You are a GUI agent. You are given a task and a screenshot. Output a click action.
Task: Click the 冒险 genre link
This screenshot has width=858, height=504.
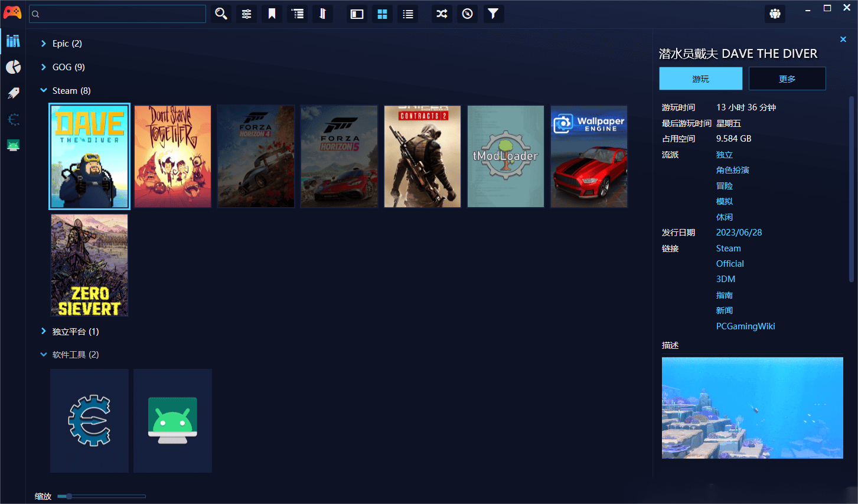pyautogui.click(x=725, y=186)
